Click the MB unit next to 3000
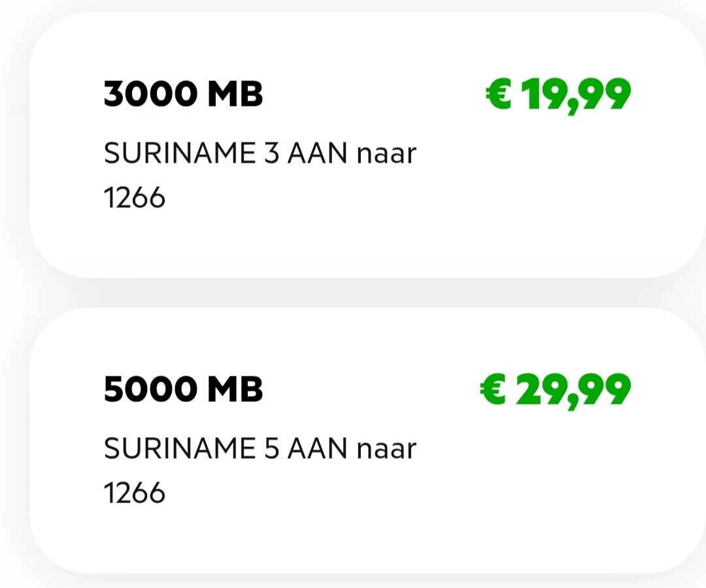The width and height of the screenshot is (706, 588). point(235,95)
